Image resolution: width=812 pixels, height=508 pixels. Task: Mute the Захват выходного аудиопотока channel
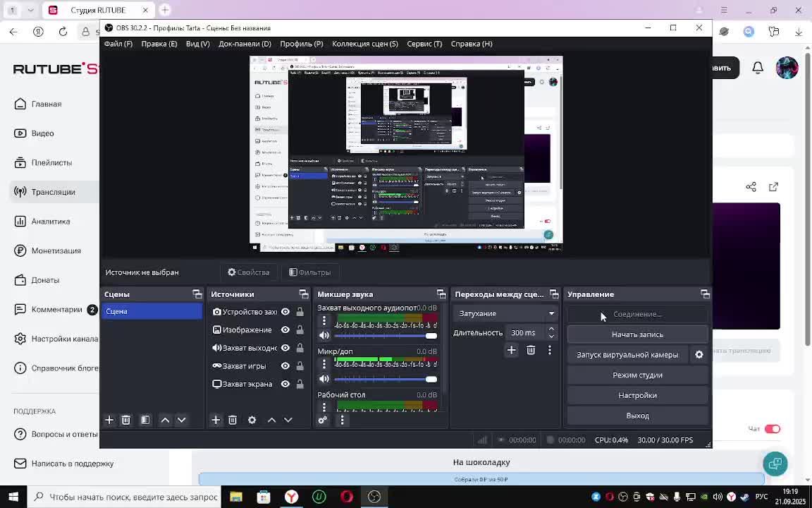[324, 335]
